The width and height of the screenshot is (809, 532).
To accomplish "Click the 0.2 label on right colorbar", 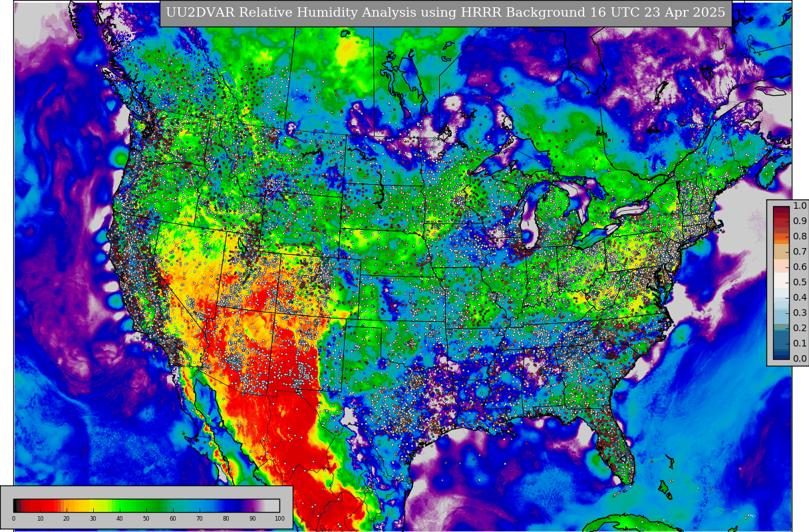I will (800, 329).
